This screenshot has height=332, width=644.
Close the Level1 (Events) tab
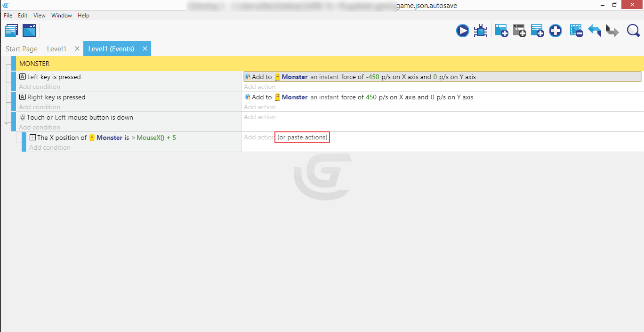point(145,49)
